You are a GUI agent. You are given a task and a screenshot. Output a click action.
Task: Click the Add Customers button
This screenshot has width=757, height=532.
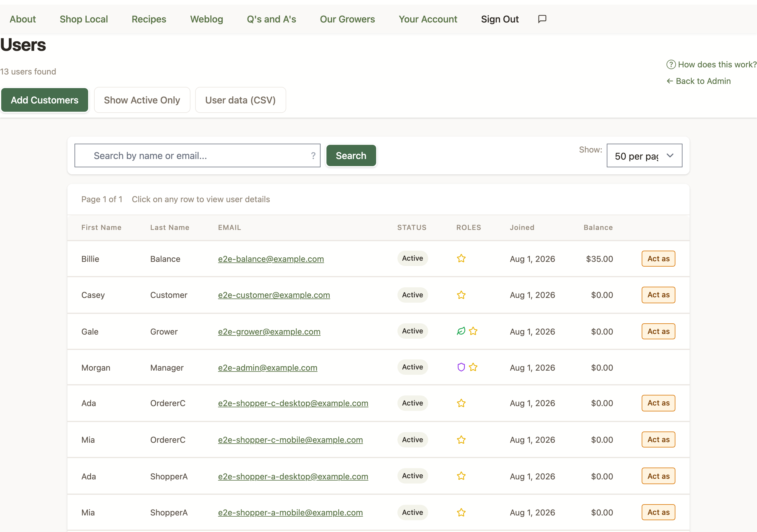(x=45, y=100)
